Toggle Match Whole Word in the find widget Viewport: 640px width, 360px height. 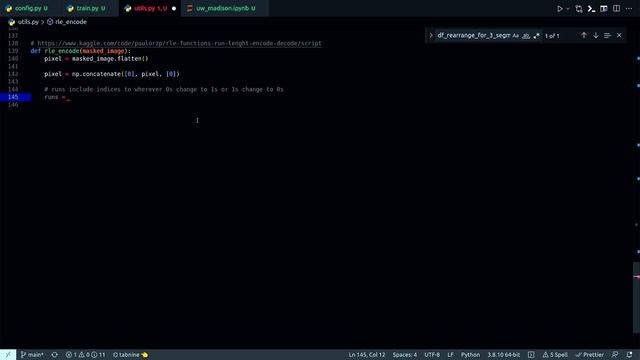point(526,36)
